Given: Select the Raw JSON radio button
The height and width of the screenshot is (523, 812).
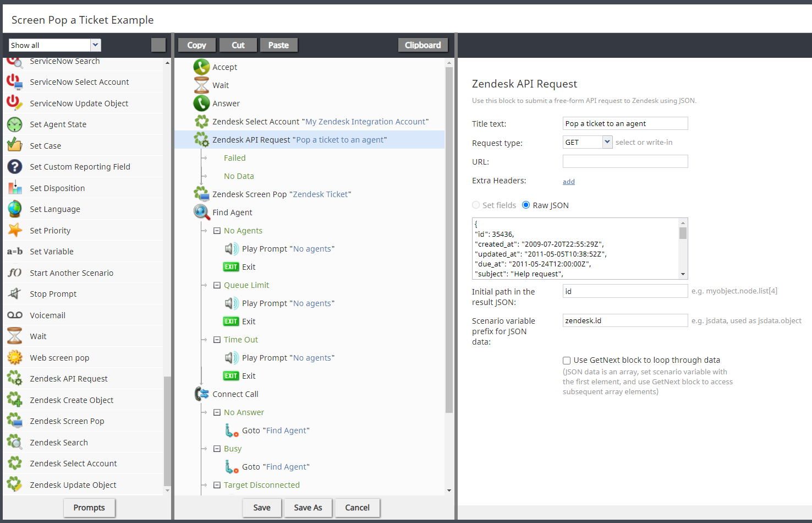Looking at the screenshot, I should tap(526, 205).
